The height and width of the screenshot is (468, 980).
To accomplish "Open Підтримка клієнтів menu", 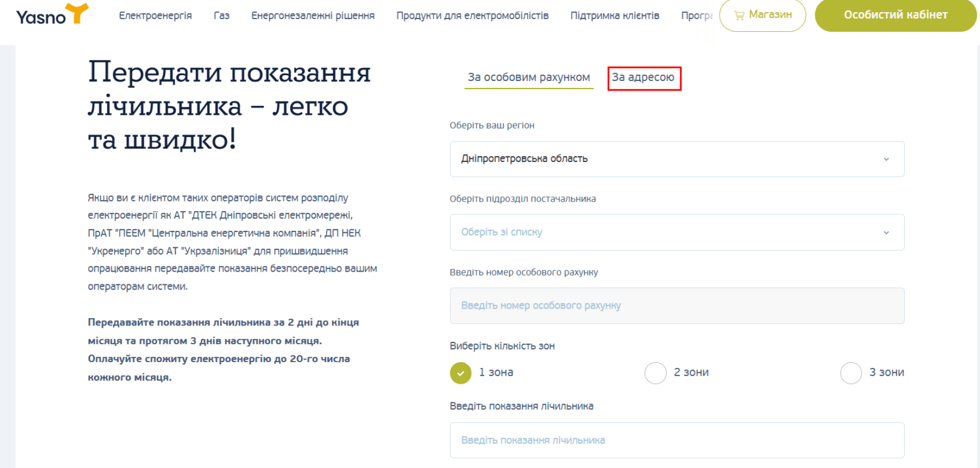I will tap(614, 15).
